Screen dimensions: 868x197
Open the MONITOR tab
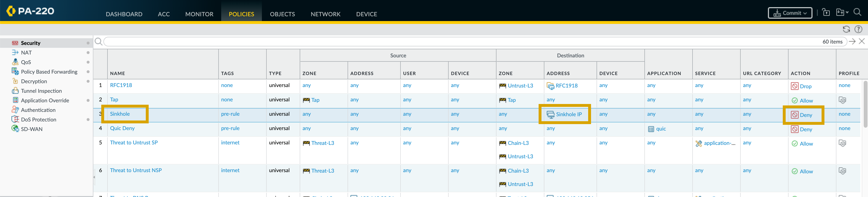pos(199,14)
